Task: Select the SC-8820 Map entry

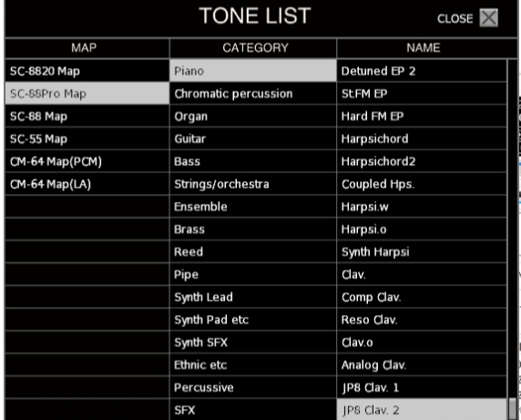Action: 87,71
